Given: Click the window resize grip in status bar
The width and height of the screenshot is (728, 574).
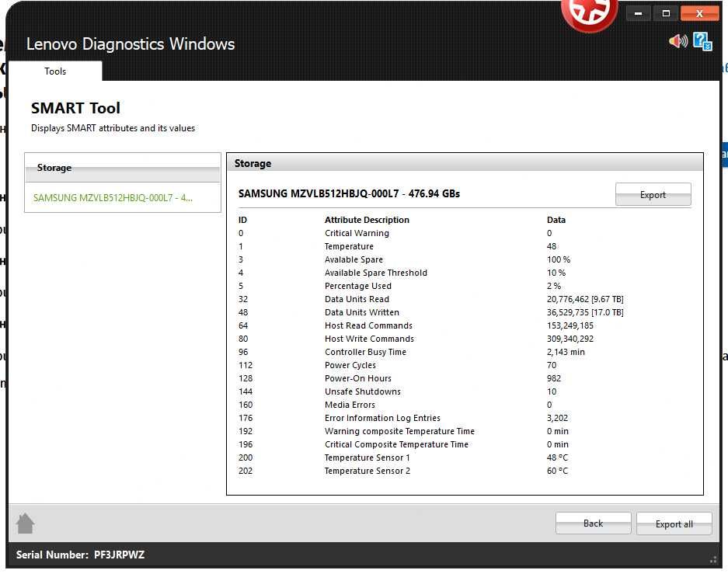Looking at the screenshot, I should coord(713,559).
